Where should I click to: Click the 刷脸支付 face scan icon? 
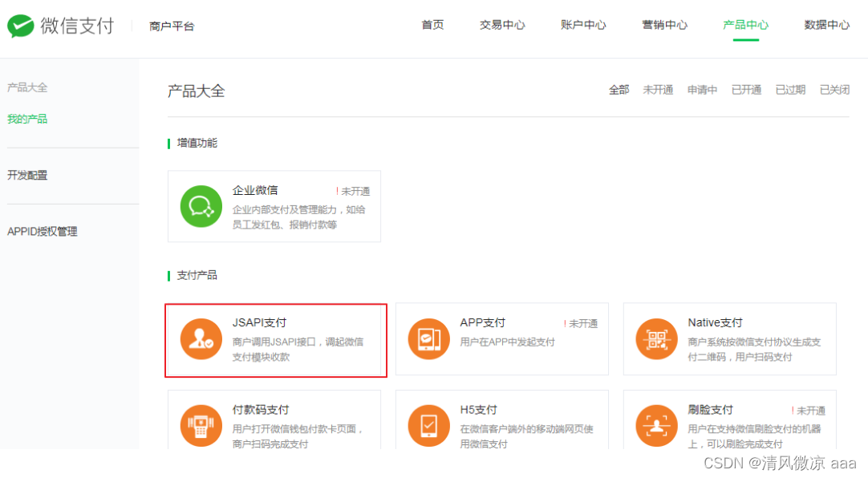coord(656,426)
